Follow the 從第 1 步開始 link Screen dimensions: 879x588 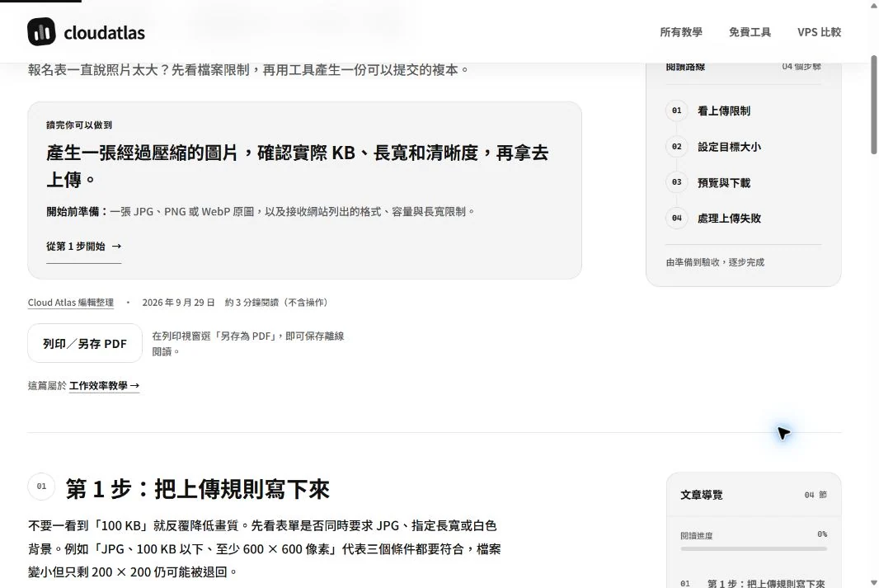[83, 246]
